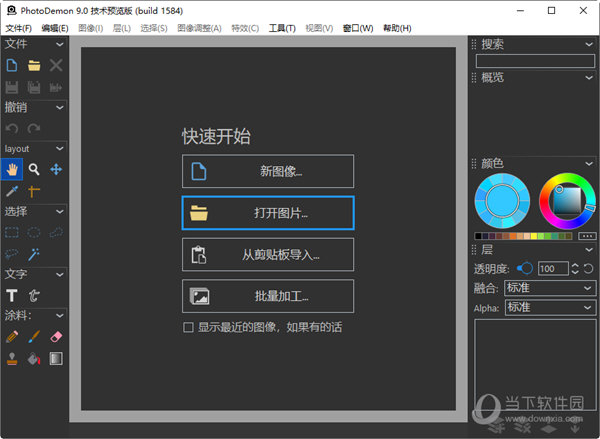Click the 从剪贴板导入 button
The height and width of the screenshot is (439, 600).
pyautogui.click(x=268, y=255)
